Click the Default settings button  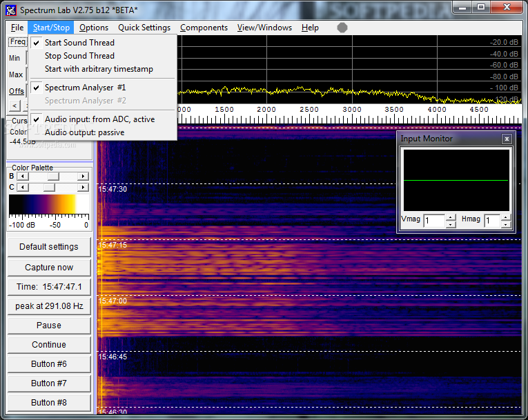(49, 247)
